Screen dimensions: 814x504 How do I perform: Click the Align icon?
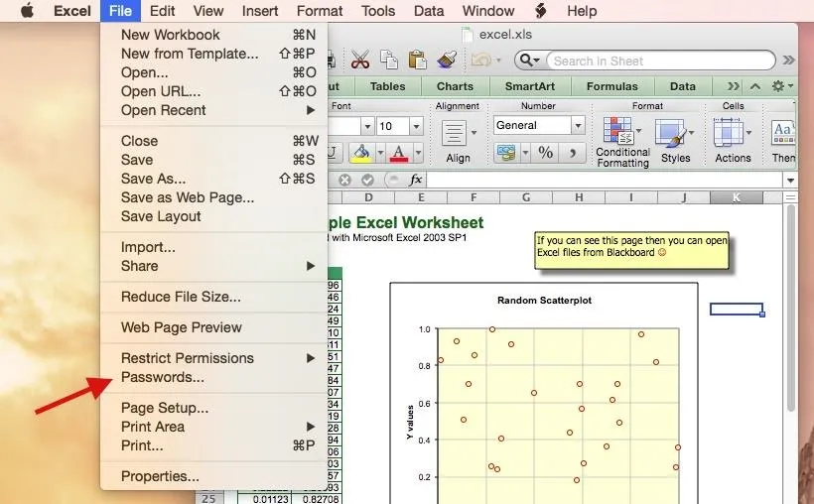click(x=455, y=133)
